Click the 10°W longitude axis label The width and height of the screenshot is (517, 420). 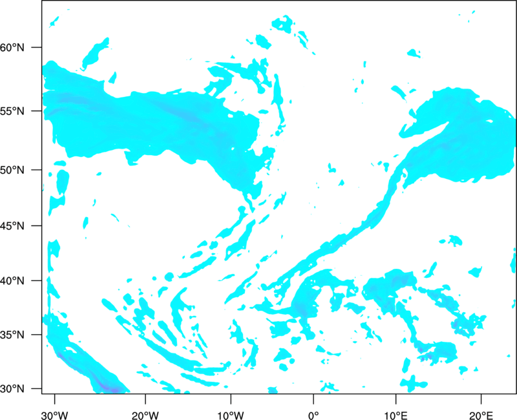(x=231, y=415)
